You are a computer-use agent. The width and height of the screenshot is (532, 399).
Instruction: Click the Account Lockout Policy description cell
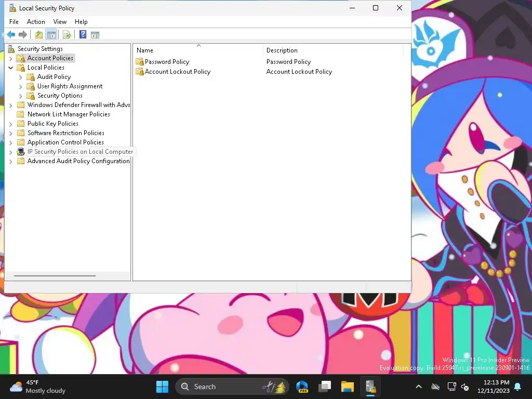point(299,72)
